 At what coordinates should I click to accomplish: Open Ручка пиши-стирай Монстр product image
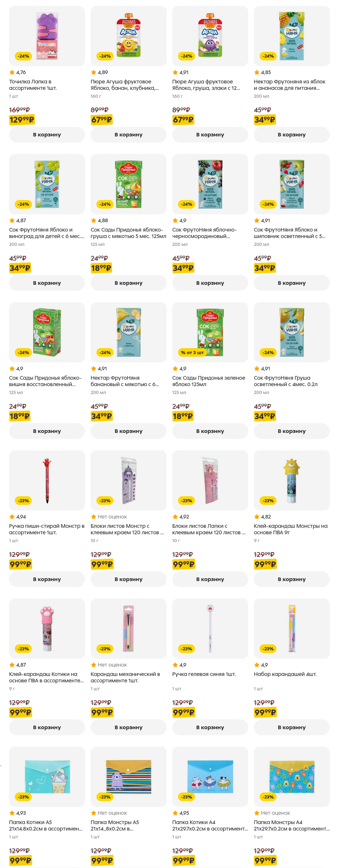(47, 480)
